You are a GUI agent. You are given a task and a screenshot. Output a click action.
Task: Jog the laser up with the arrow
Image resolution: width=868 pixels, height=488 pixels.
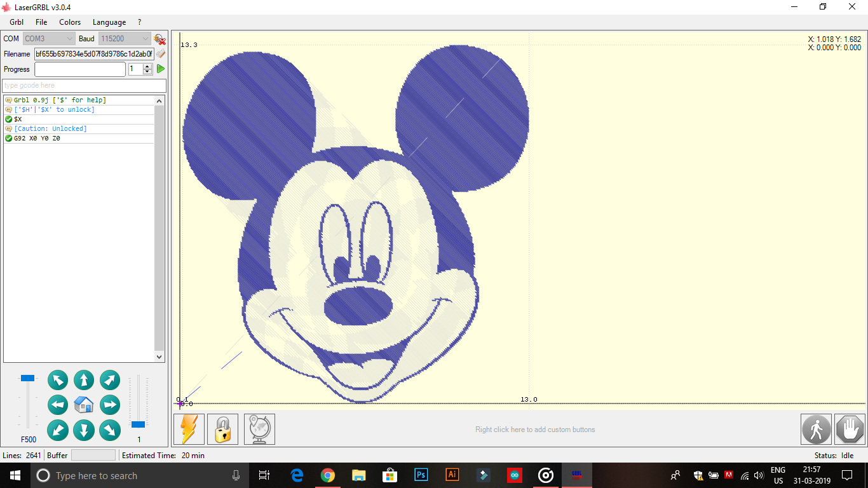(x=83, y=379)
